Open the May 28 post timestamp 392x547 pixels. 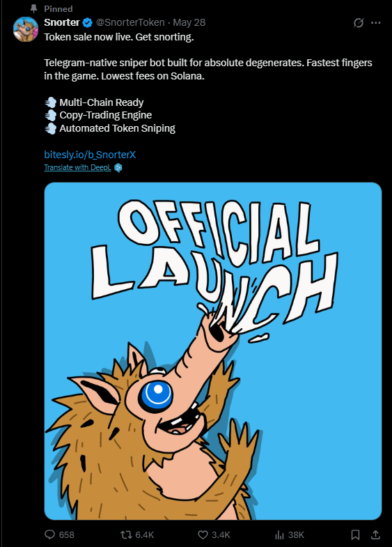pos(189,22)
